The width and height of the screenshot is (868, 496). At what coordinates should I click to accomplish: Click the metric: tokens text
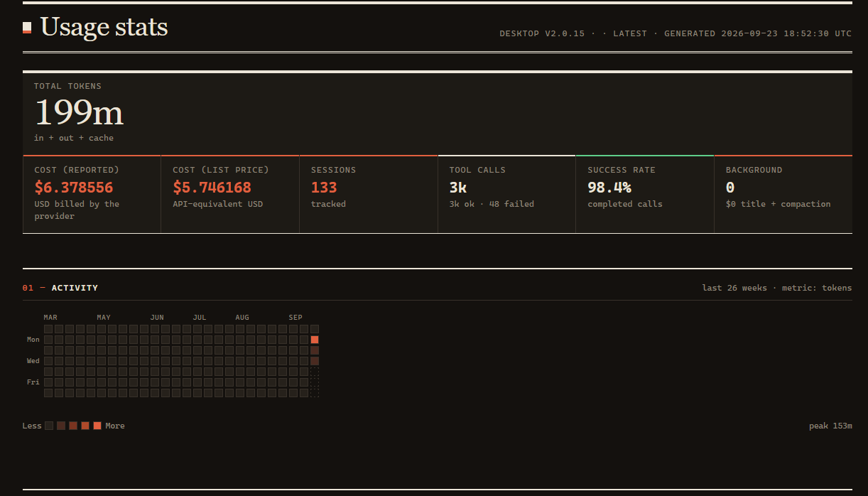point(817,288)
